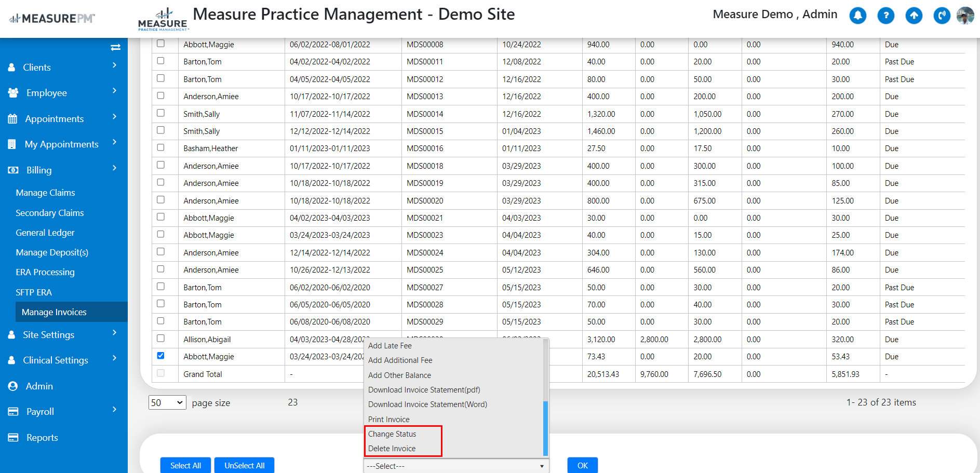
Task: Click the dropdown list scrollbar thumb
Action: point(545,428)
